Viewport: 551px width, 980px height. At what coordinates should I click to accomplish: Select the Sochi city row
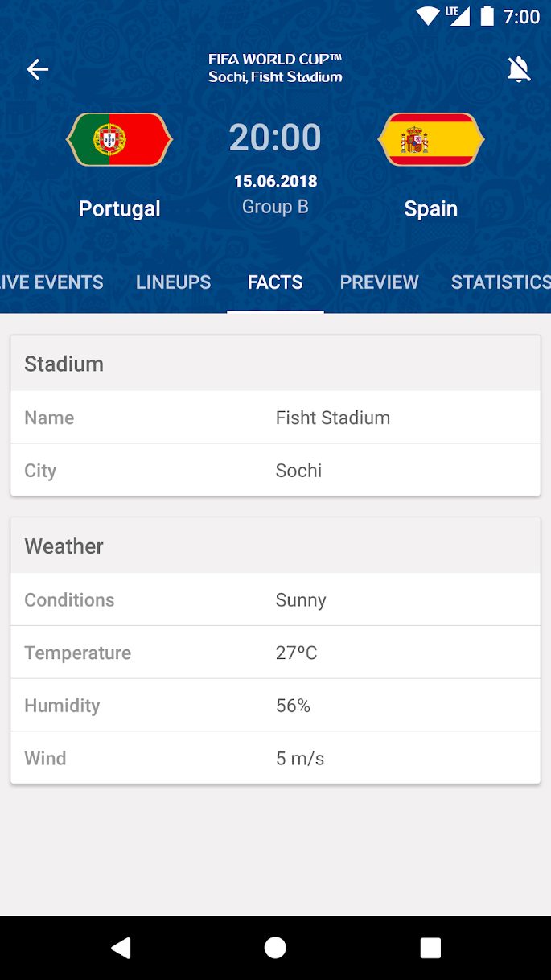[x=275, y=470]
